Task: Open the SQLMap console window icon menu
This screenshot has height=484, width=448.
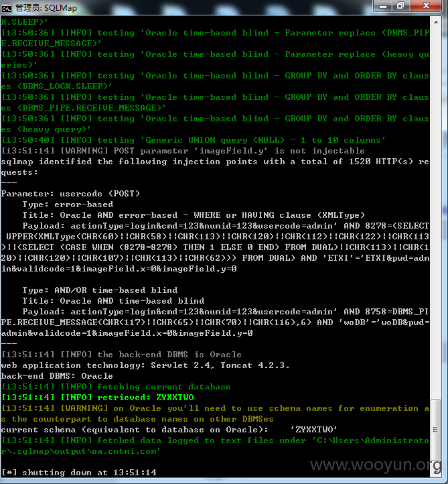Action: pyautogui.click(x=6, y=8)
